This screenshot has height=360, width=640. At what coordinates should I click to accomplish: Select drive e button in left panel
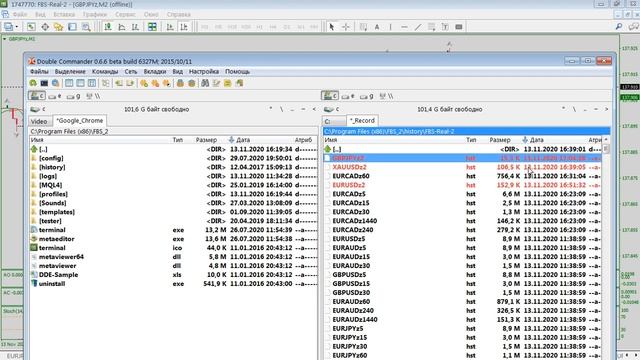pos(55,96)
